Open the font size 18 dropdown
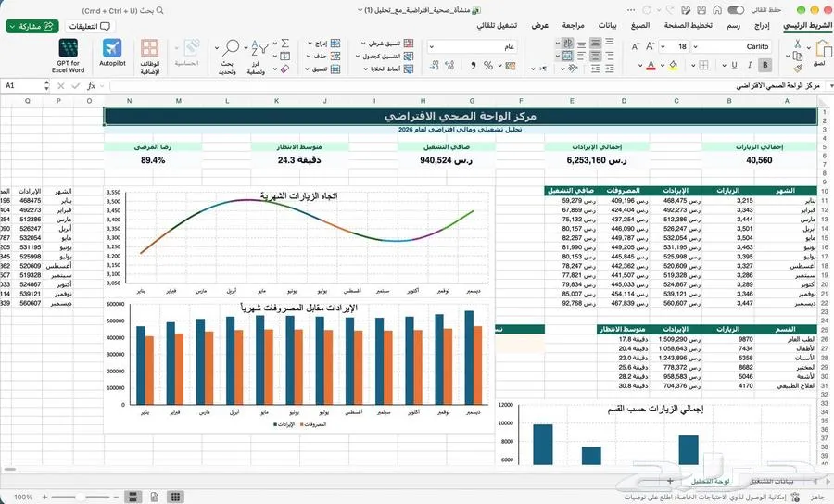 pyautogui.click(x=663, y=46)
